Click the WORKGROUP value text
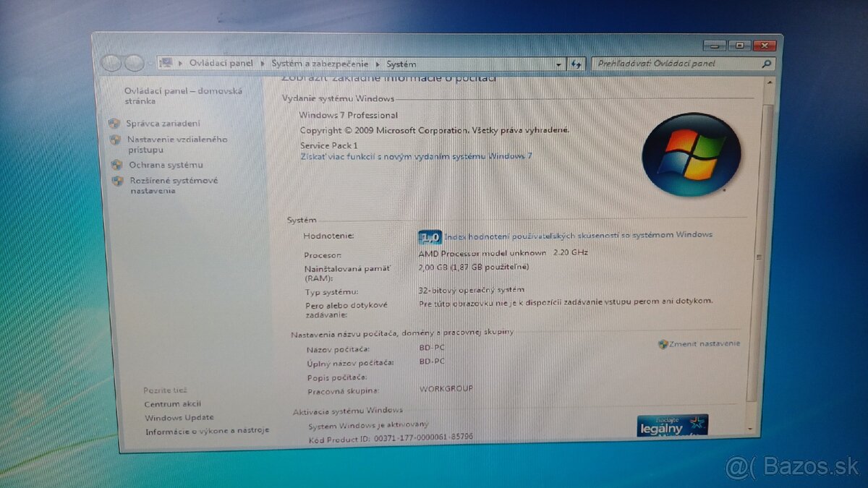The image size is (868, 488). point(446,388)
